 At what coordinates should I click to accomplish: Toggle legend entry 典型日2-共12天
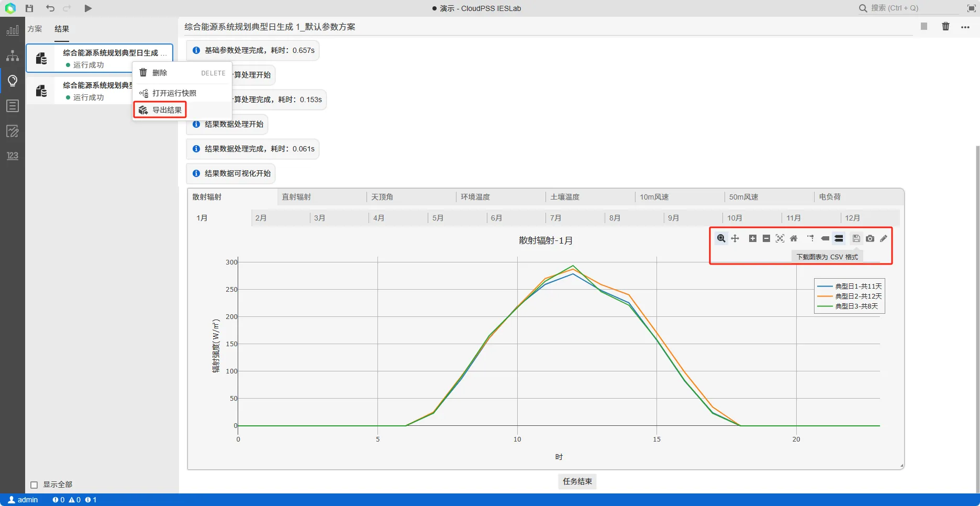[x=850, y=296]
